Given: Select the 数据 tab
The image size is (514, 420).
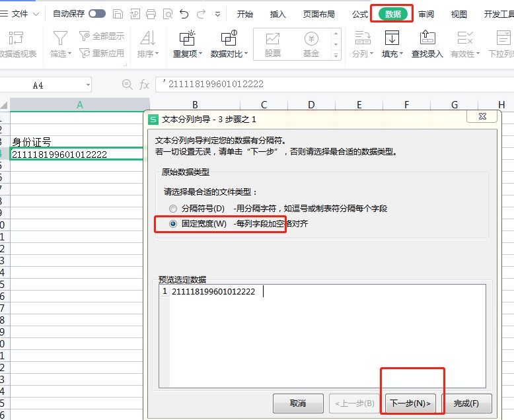Looking at the screenshot, I should click(x=392, y=14).
